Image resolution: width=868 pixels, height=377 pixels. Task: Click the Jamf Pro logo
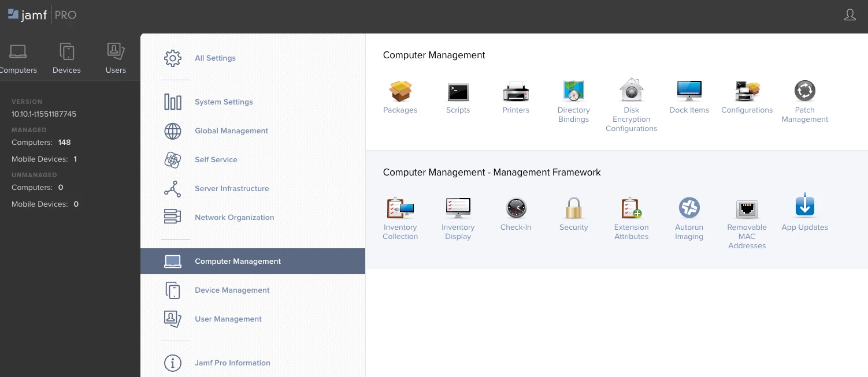(42, 15)
